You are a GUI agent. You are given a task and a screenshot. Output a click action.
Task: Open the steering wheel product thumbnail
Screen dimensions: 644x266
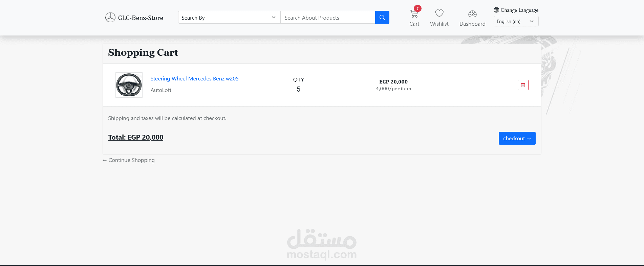tap(129, 85)
